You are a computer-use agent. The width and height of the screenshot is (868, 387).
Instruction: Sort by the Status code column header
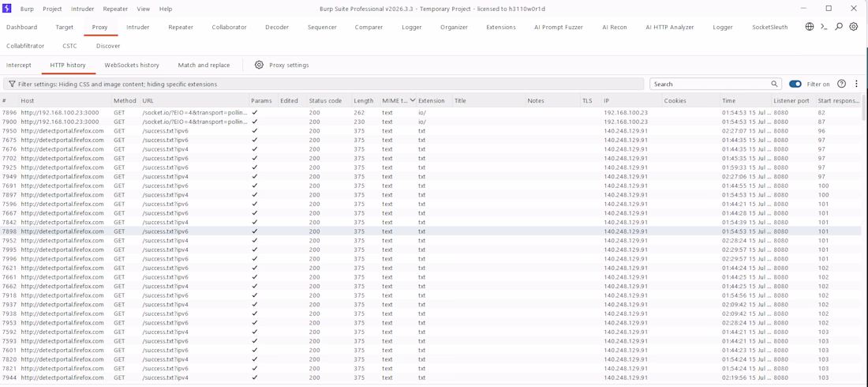(x=328, y=101)
